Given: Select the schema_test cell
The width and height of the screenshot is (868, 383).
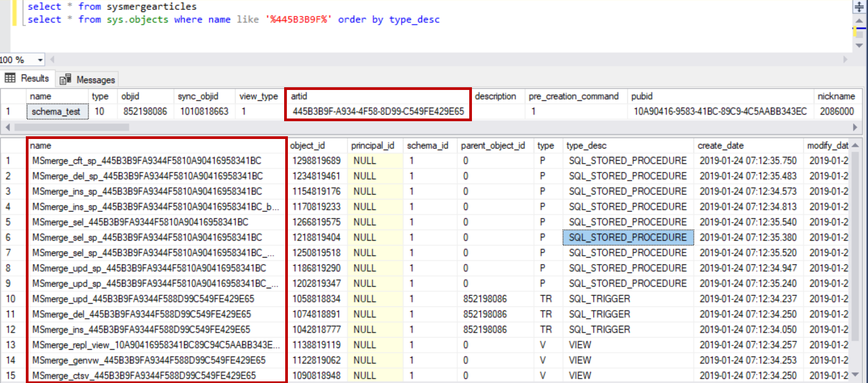Looking at the screenshot, I should coord(56,112).
